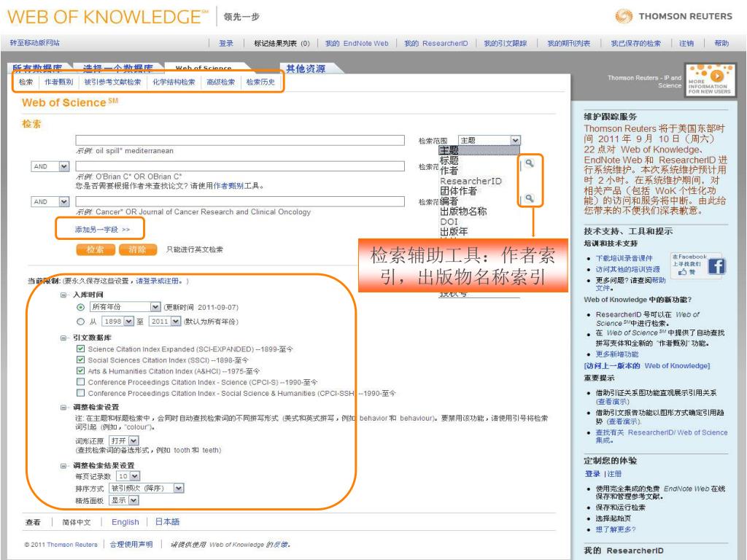Screen dimensions: 747x560
Task: Open the More Information for New Users badge
Action: click(x=709, y=80)
